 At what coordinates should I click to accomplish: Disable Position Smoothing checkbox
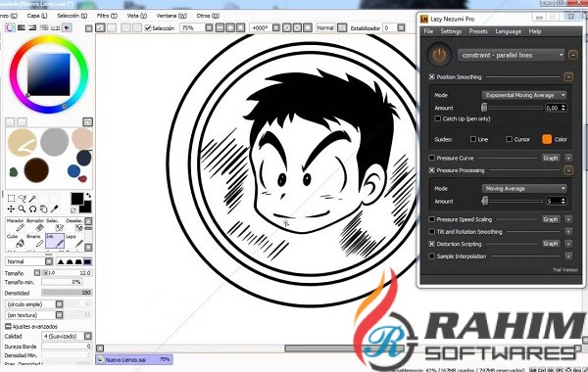pos(431,76)
